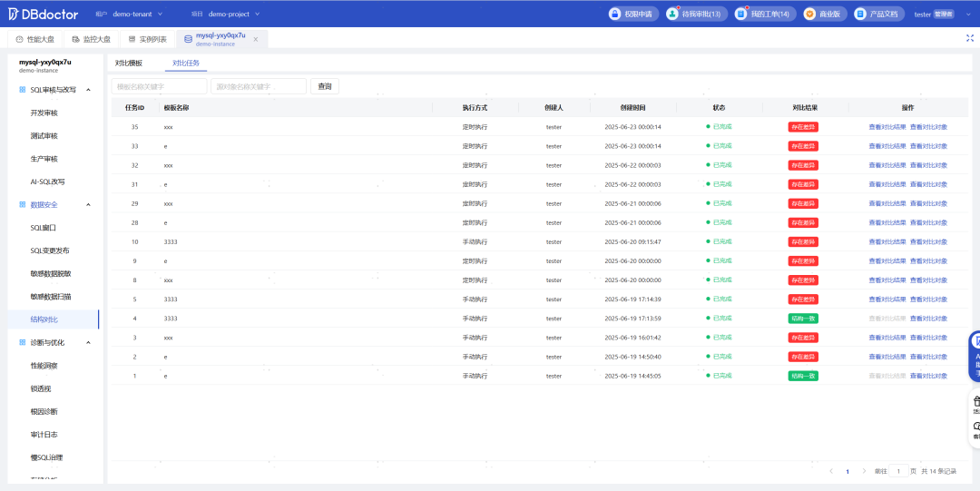Expand the tester user menu chevron
This screenshot has height=491, width=980.
[x=971, y=14]
